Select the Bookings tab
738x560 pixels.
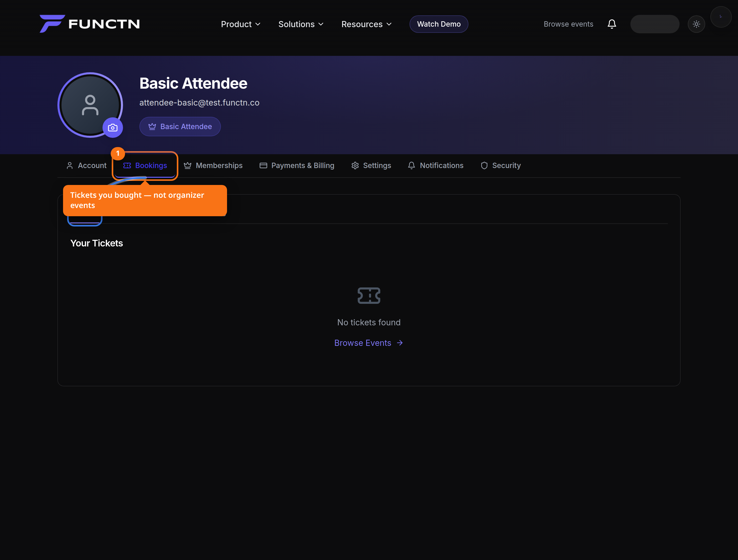coord(145,165)
